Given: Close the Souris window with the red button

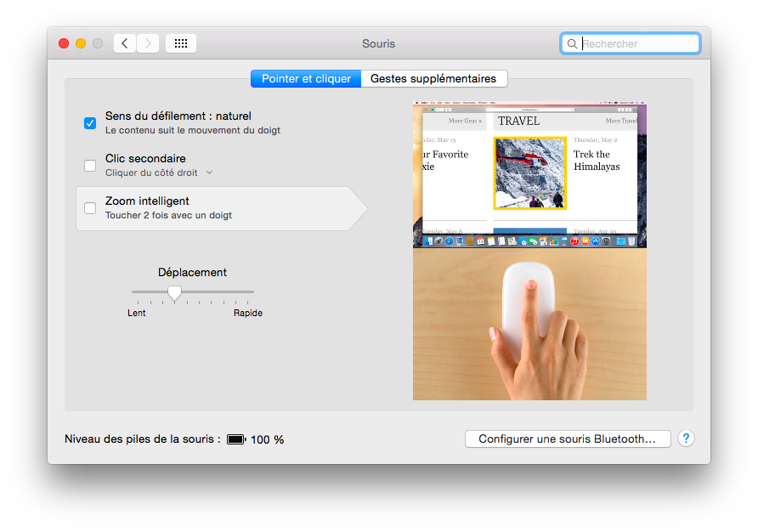Looking at the screenshot, I should pyautogui.click(x=64, y=43).
